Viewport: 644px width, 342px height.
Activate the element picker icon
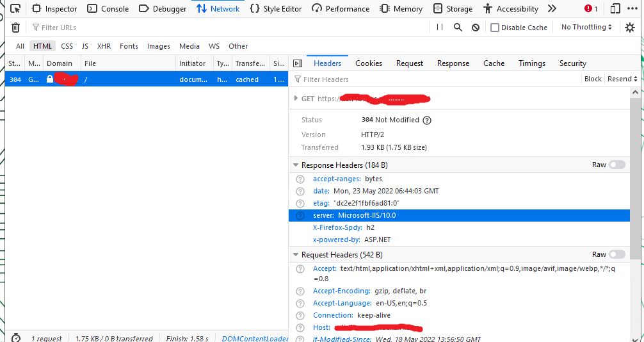15,8
